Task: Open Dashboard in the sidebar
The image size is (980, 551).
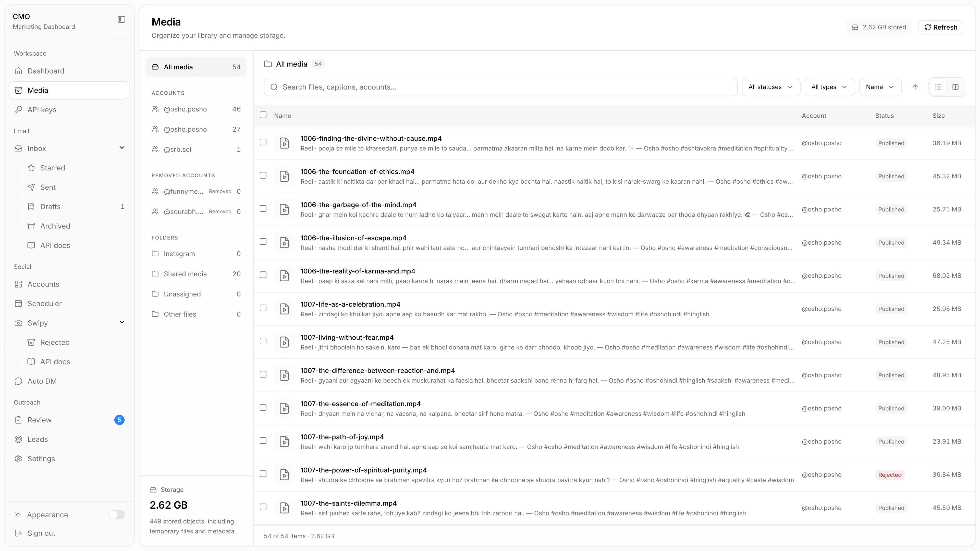Action: pyautogui.click(x=69, y=71)
